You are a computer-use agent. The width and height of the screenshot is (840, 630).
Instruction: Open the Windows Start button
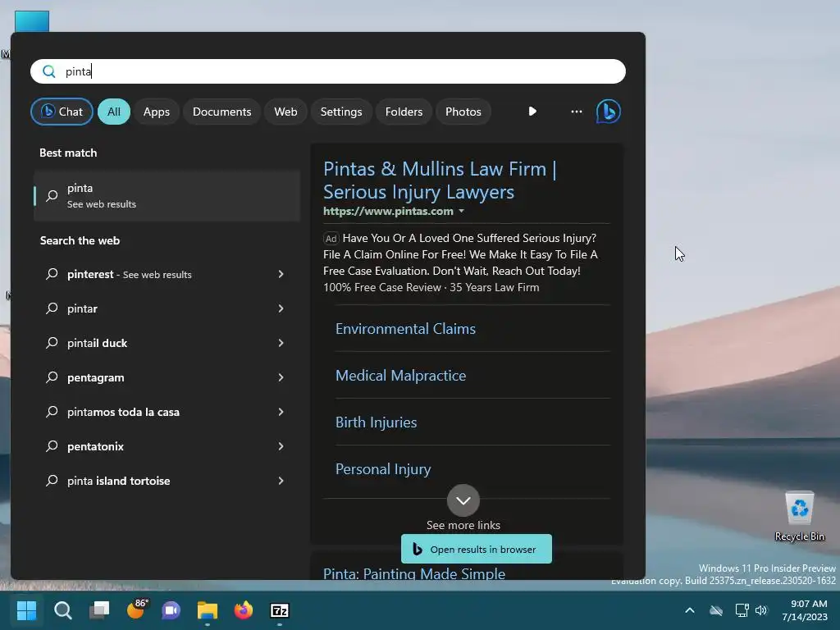coord(26,610)
